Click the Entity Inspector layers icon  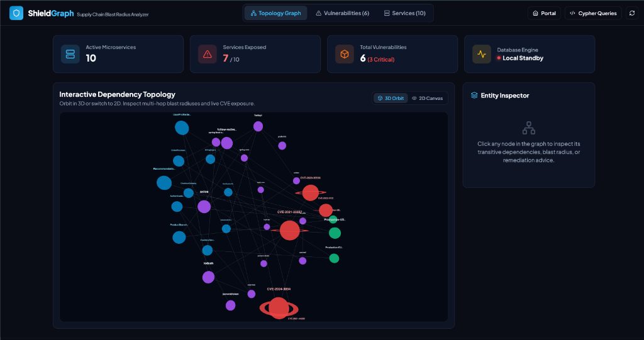(x=474, y=96)
